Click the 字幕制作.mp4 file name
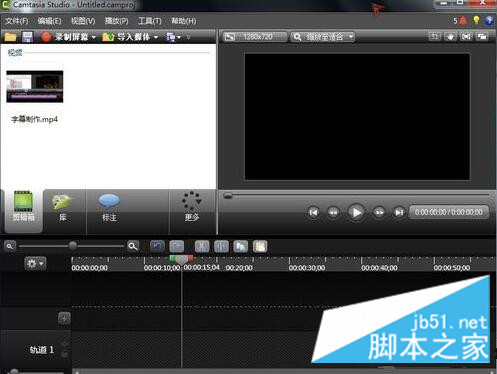This screenshot has height=374, width=497. click(35, 119)
